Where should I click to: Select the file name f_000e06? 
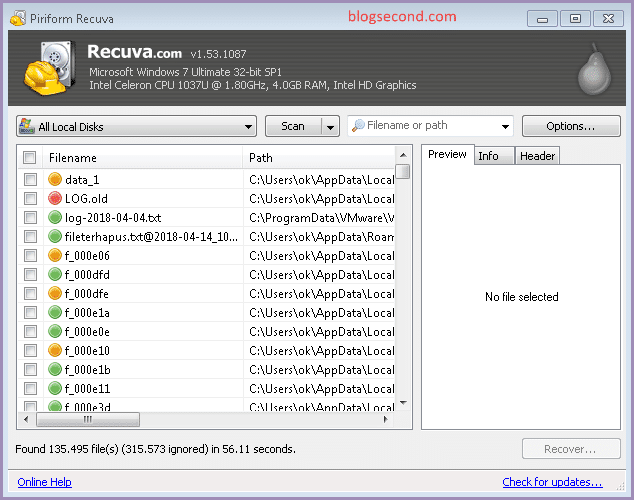click(87, 255)
